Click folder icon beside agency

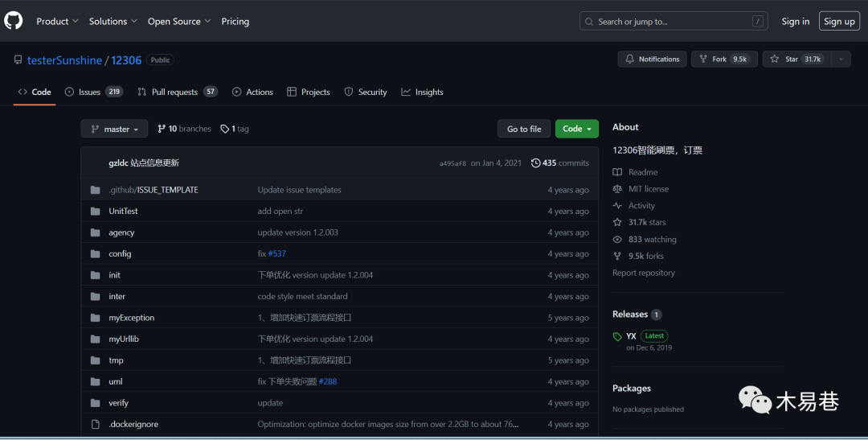coord(95,232)
